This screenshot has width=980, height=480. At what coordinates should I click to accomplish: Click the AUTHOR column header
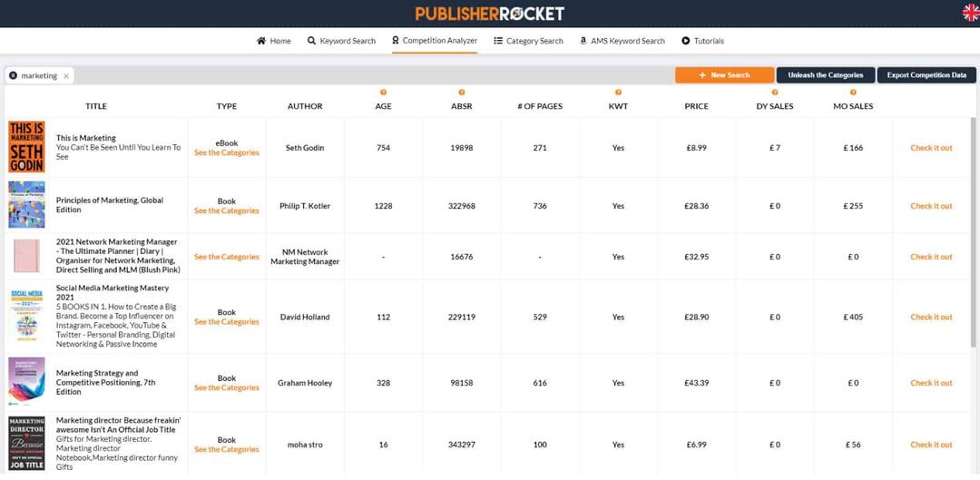coord(305,106)
